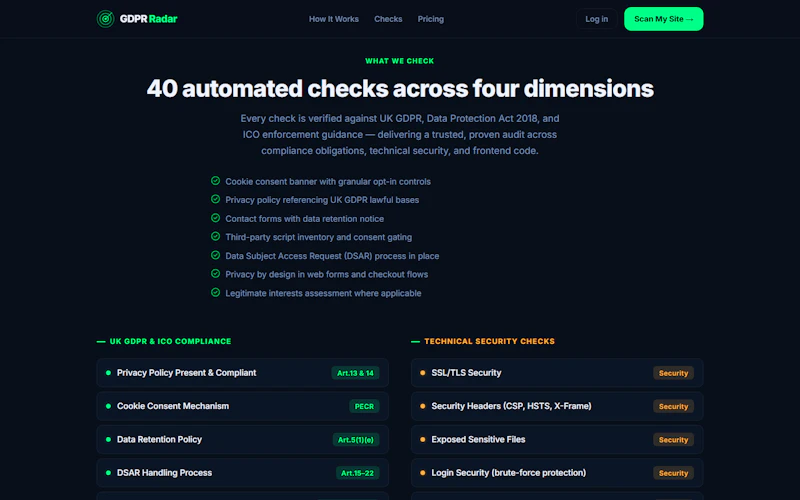
Task: Click the UK GDPR & ICO COMPLIANCE heading
Action: pos(170,341)
